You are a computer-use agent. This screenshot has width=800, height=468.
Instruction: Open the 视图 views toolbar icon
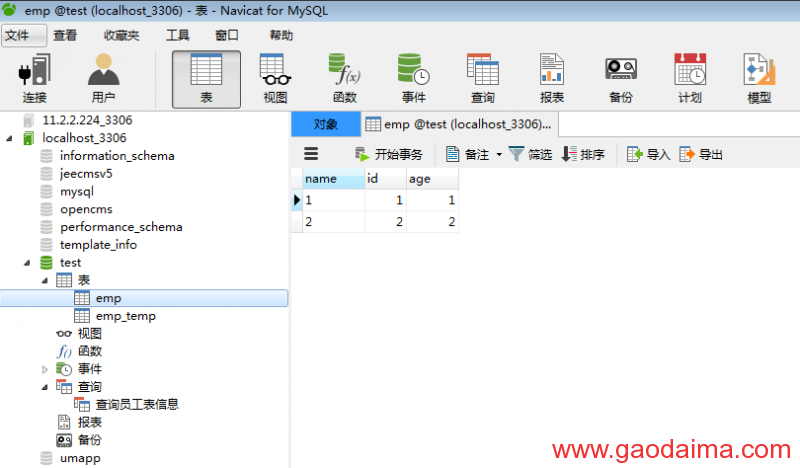point(275,79)
